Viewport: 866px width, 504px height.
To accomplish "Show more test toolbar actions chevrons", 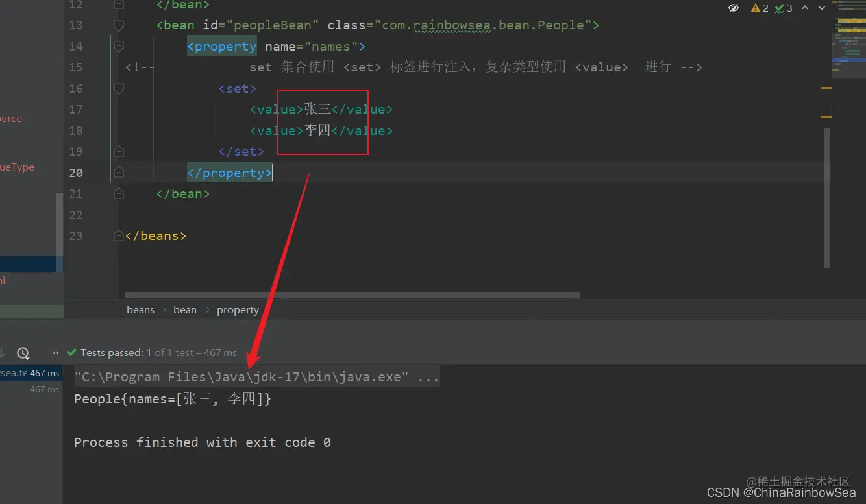I will [55, 353].
